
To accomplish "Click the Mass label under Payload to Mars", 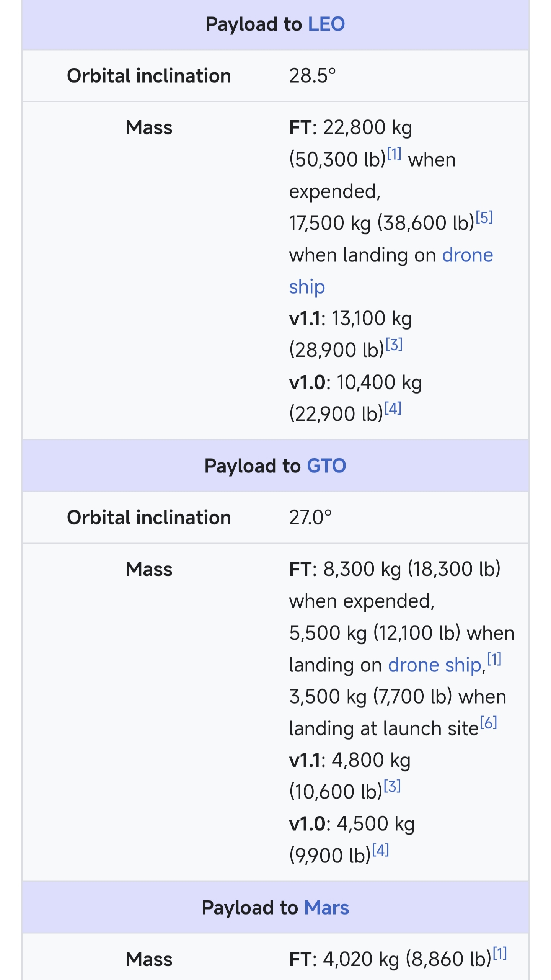I will pyautogui.click(x=149, y=959).
